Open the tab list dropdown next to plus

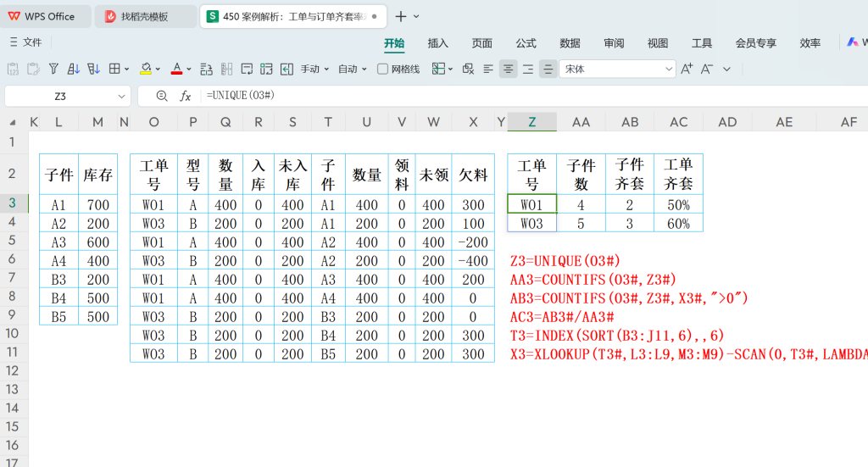tap(416, 17)
